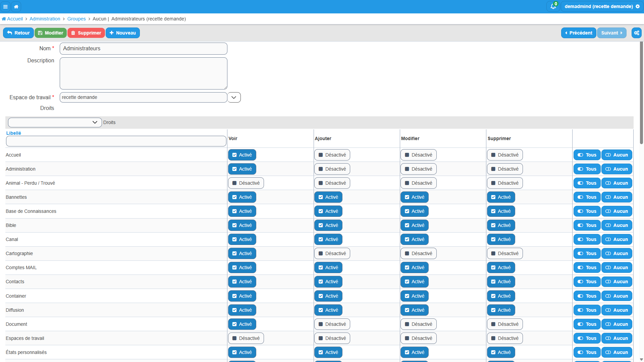Open the hamburger menu icon
The width and height of the screenshot is (644, 362).
(x=5, y=6)
